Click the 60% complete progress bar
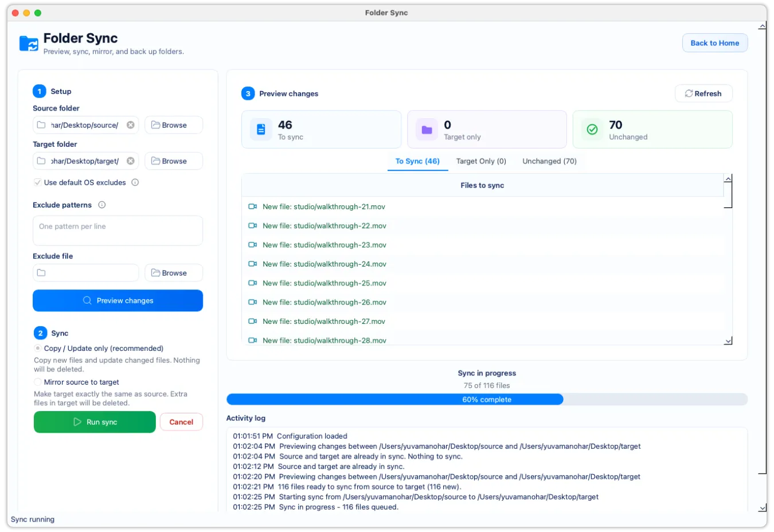This screenshot has width=774, height=532. [x=487, y=400]
